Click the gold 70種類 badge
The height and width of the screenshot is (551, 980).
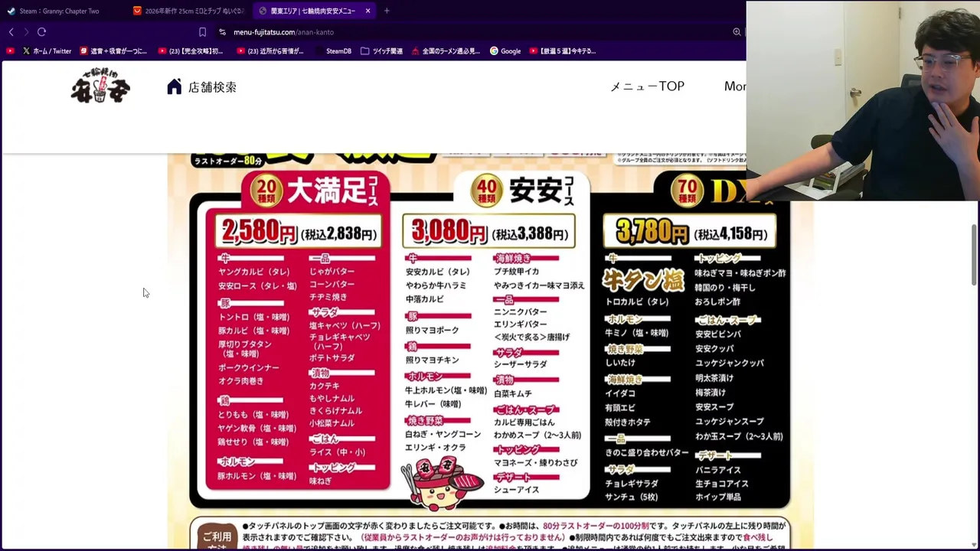pos(687,192)
